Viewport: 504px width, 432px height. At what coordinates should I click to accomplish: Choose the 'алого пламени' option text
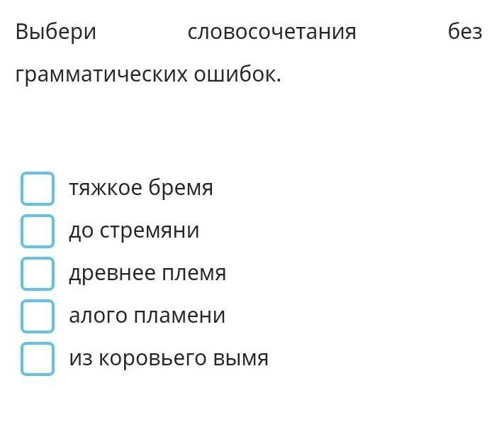(x=147, y=316)
